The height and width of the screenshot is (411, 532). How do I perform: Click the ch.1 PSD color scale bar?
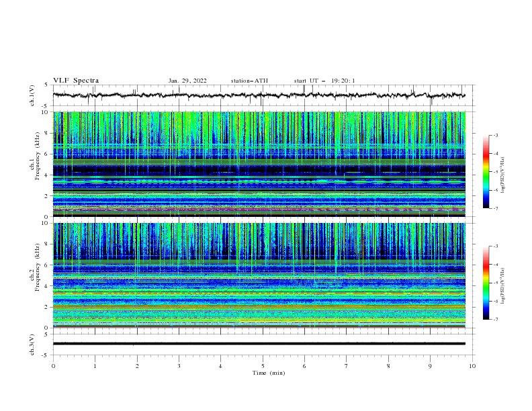(x=486, y=172)
